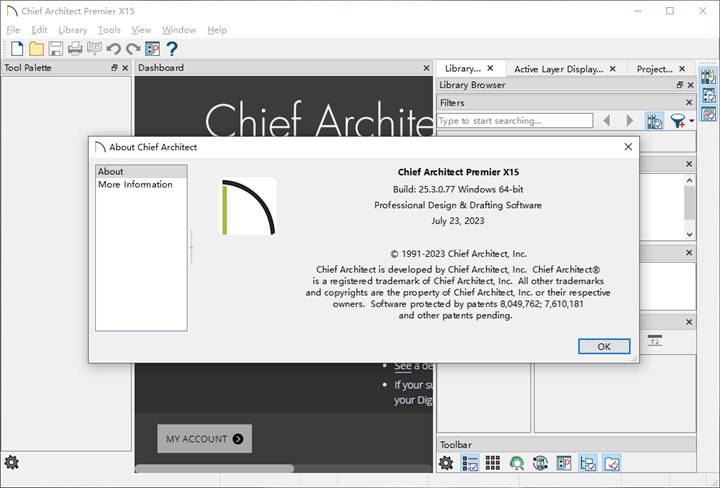Go forward with the right search arrow
The height and width of the screenshot is (488, 720).
[x=630, y=121]
